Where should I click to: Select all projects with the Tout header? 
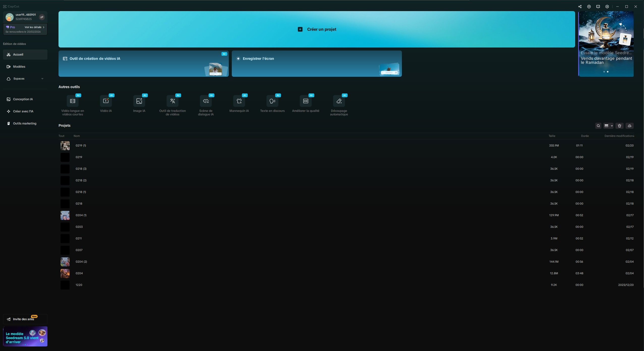pyautogui.click(x=62, y=136)
